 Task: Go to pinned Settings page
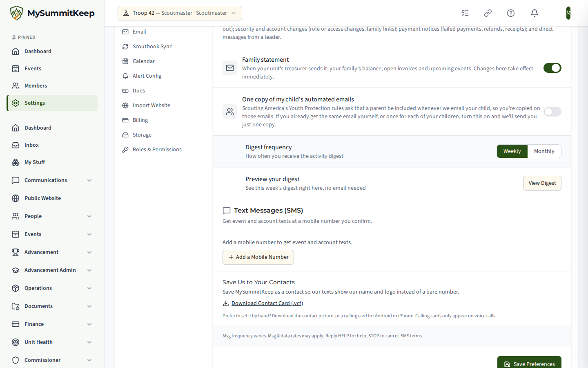click(x=52, y=103)
